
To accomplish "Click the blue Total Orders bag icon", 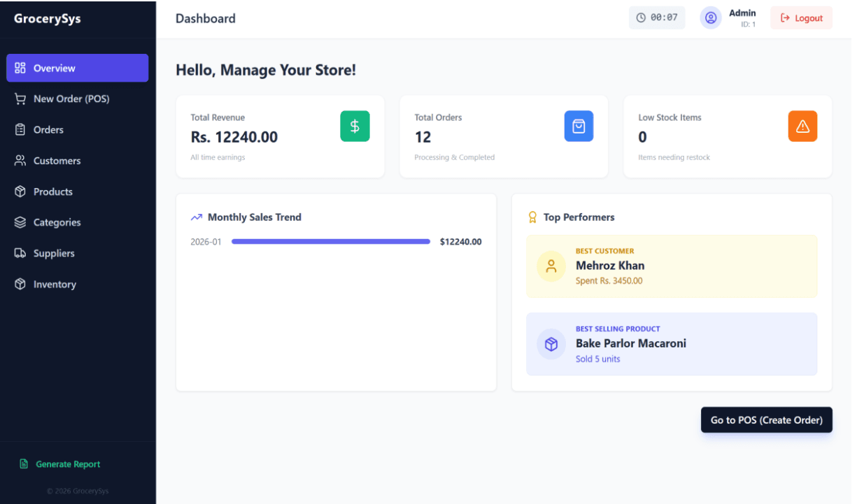I will click(x=579, y=126).
